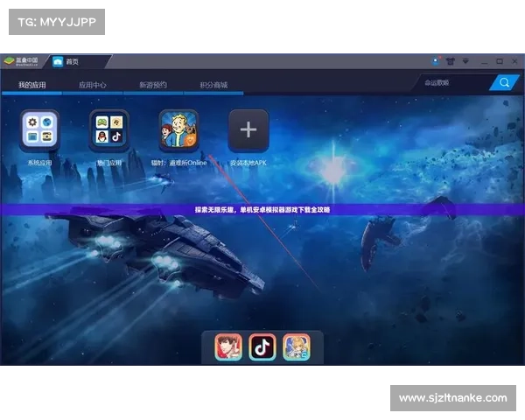525x420 pixels.
Task: Open red-haired character game in dock
Action: [228, 347]
